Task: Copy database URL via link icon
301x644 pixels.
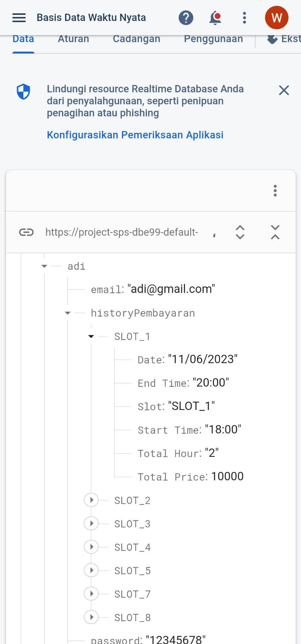Action: click(26, 232)
